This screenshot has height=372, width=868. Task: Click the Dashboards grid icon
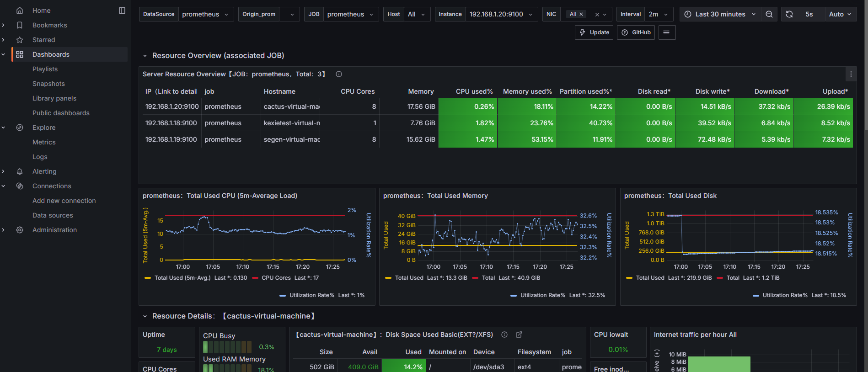[20, 54]
